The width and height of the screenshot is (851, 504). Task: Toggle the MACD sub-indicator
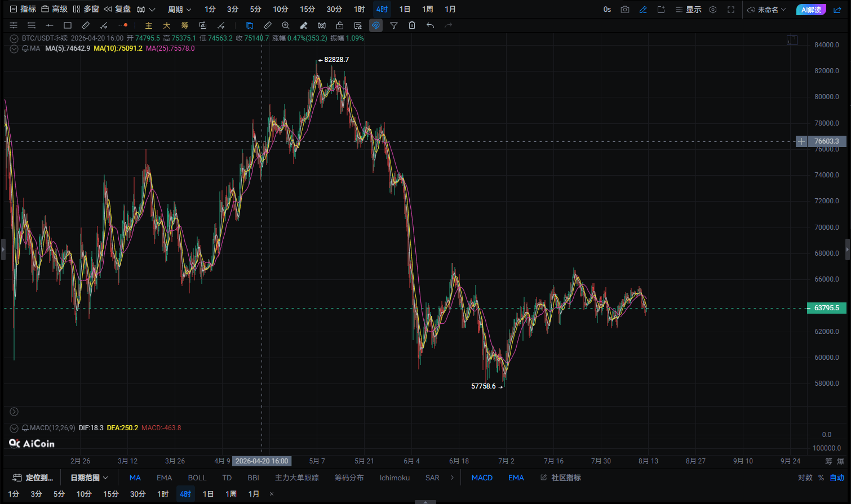point(482,478)
